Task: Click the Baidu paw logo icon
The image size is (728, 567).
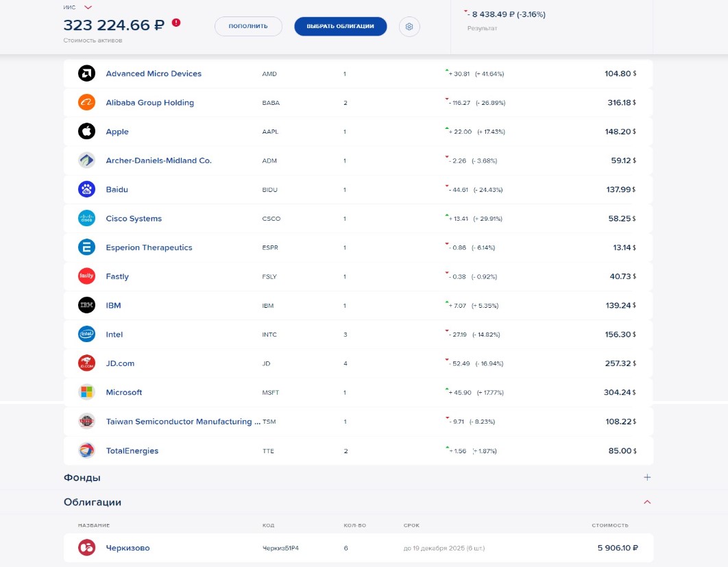Action: tap(86, 189)
